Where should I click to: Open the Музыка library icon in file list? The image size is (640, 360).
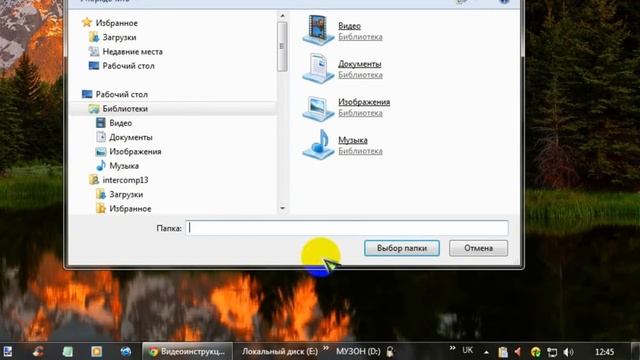[318, 144]
